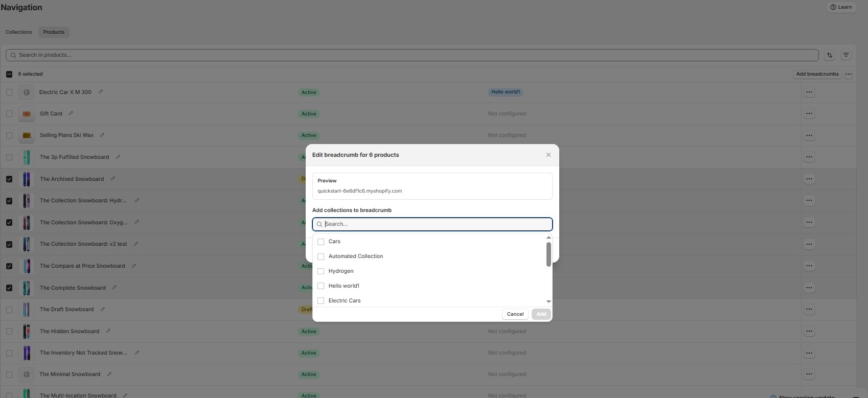Image resolution: width=868 pixels, height=398 pixels.
Task: Click the sort icon beside the search bar
Action: [830, 55]
